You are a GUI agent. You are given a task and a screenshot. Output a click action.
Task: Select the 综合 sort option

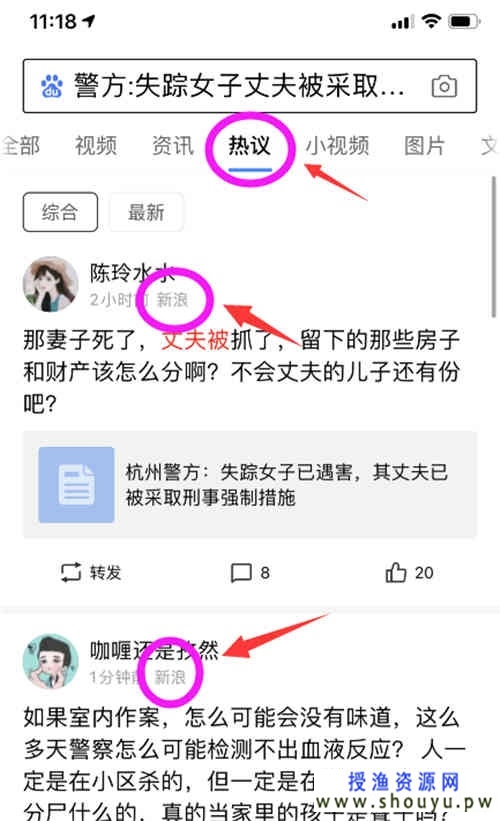[60, 212]
